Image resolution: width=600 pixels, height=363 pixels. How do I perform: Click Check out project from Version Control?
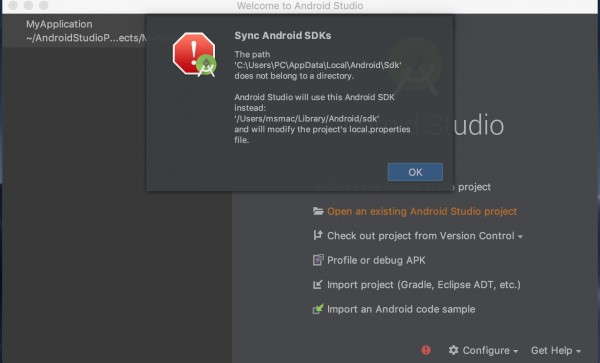(421, 236)
